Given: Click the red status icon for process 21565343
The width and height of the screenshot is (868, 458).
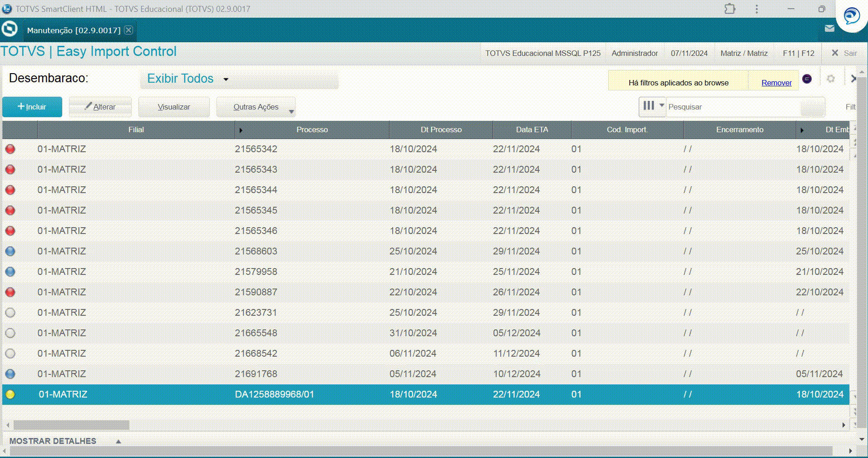Looking at the screenshot, I should 10,169.
